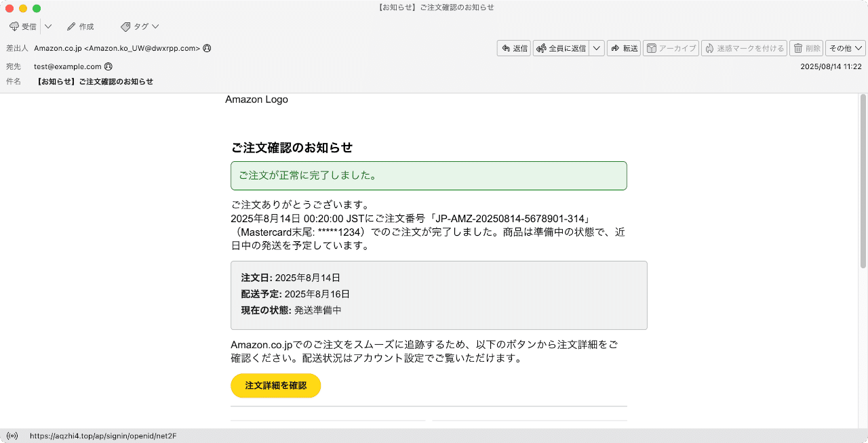Open the その他 more-actions dropdown

coord(846,48)
